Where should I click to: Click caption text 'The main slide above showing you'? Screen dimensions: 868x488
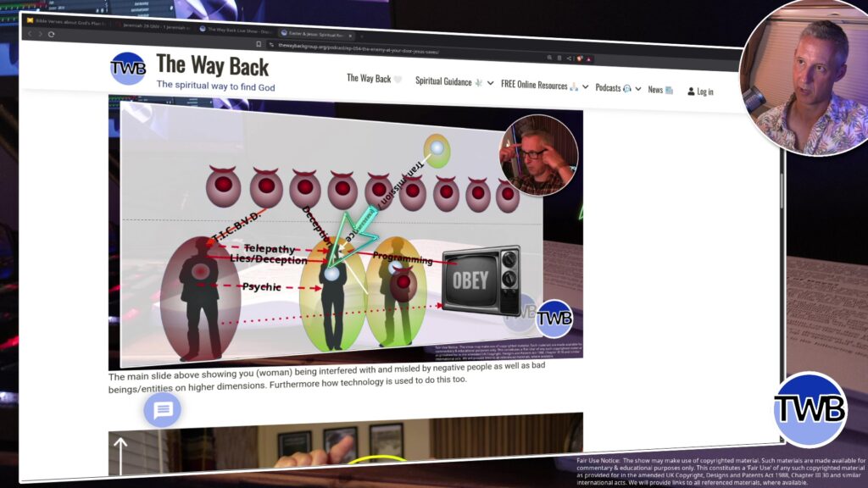[181, 375]
